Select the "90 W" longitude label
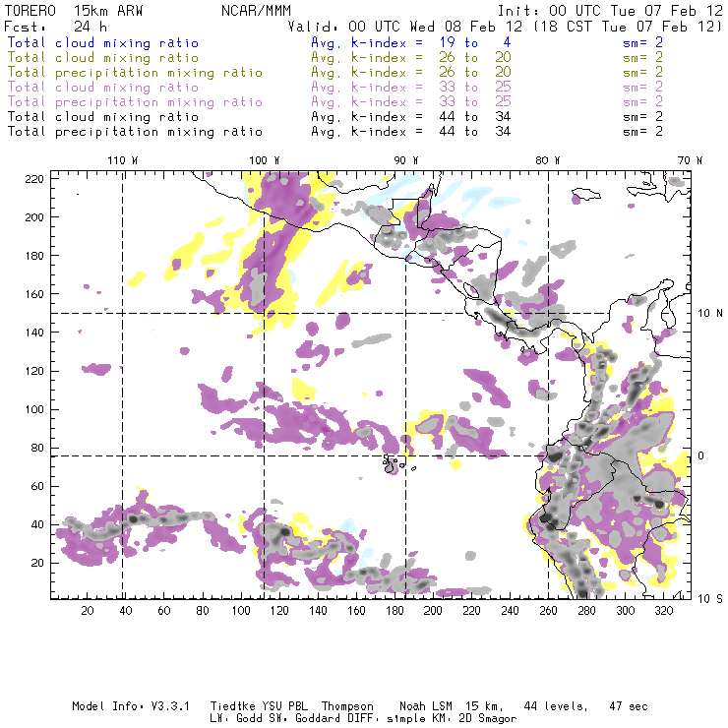This screenshot has width=728, height=728. [x=406, y=160]
